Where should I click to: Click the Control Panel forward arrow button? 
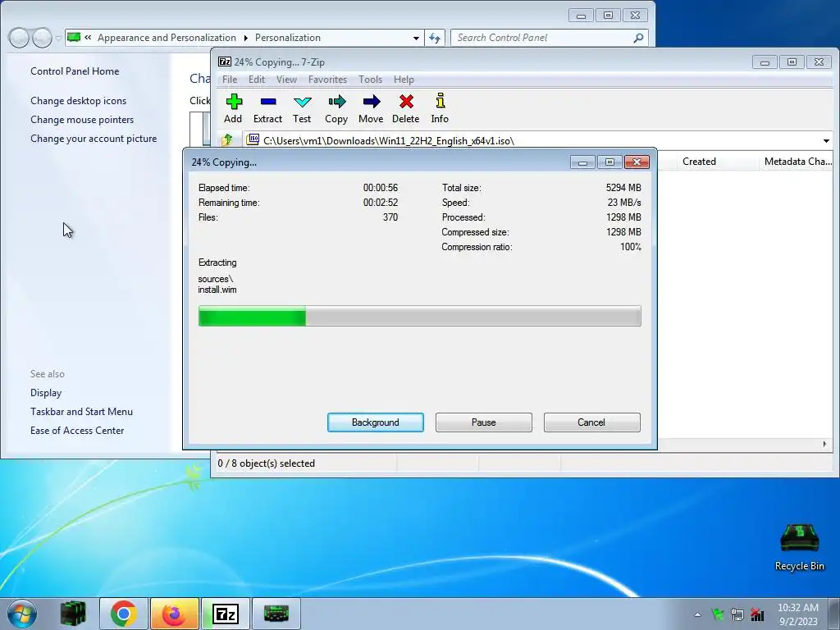(x=43, y=38)
